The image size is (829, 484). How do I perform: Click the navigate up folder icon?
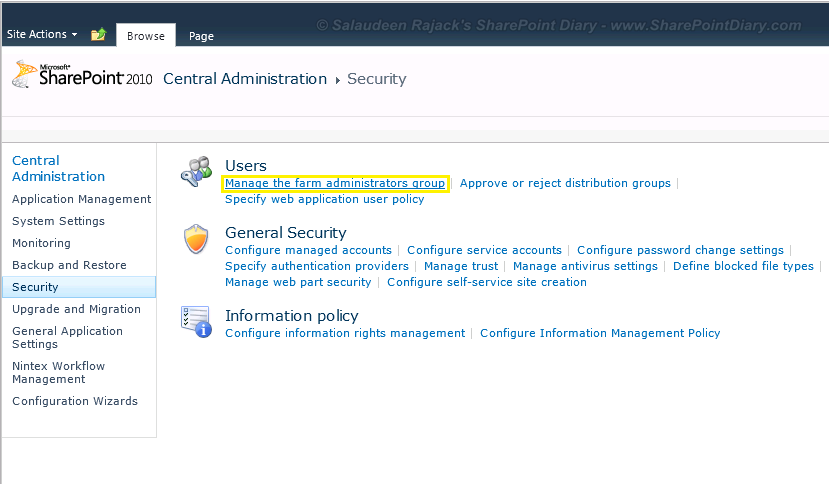98,35
